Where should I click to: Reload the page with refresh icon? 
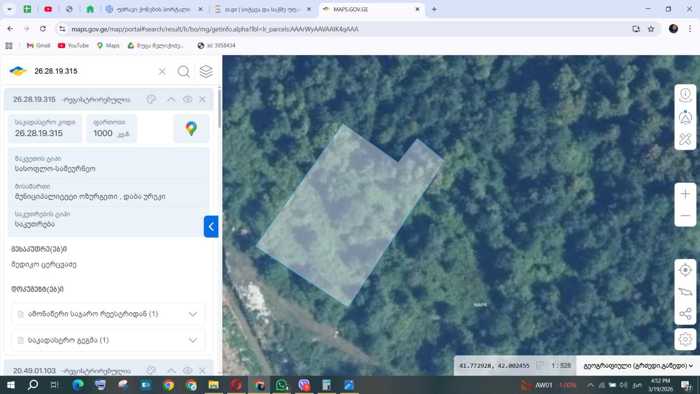(43, 29)
